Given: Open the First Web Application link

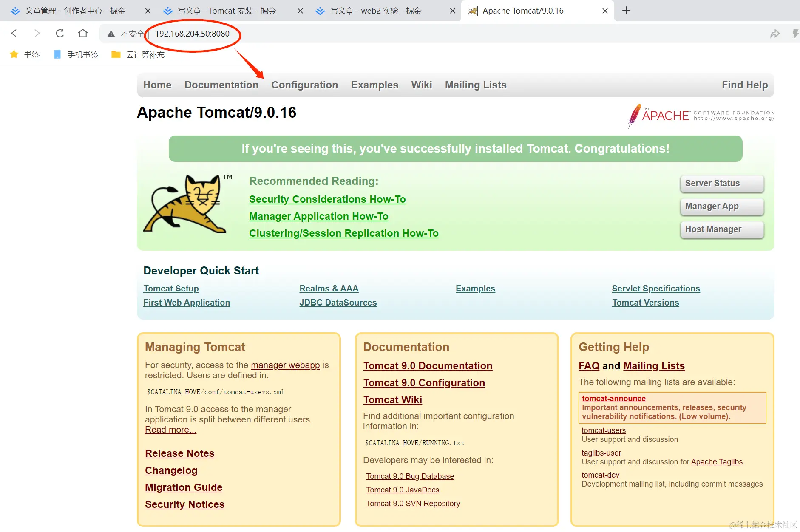Looking at the screenshot, I should coord(187,303).
